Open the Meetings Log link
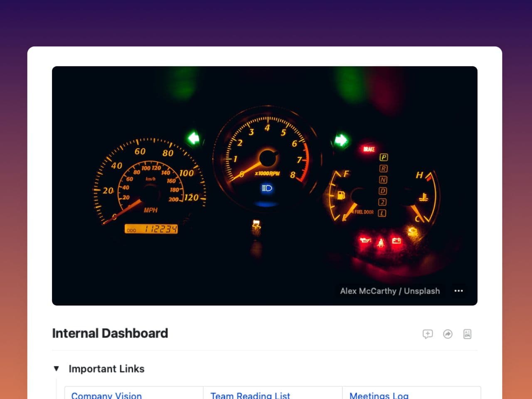 point(379,395)
